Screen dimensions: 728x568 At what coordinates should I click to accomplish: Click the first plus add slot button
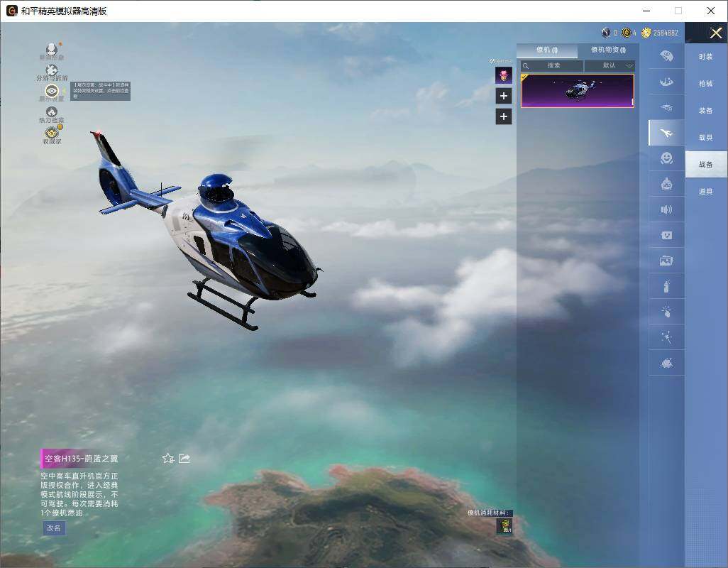click(x=504, y=96)
